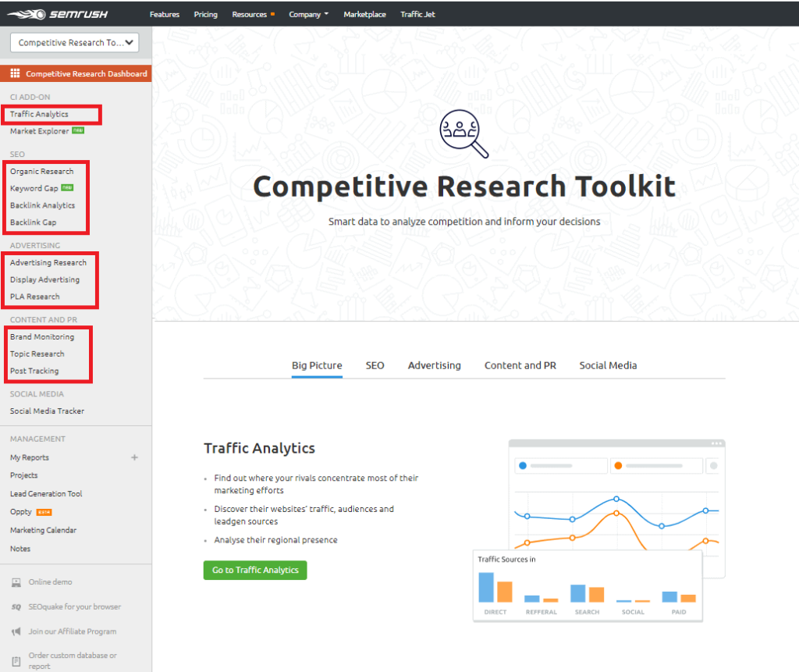Switch to the Content and PR tab
The width and height of the screenshot is (799, 672).
(x=520, y=365)
